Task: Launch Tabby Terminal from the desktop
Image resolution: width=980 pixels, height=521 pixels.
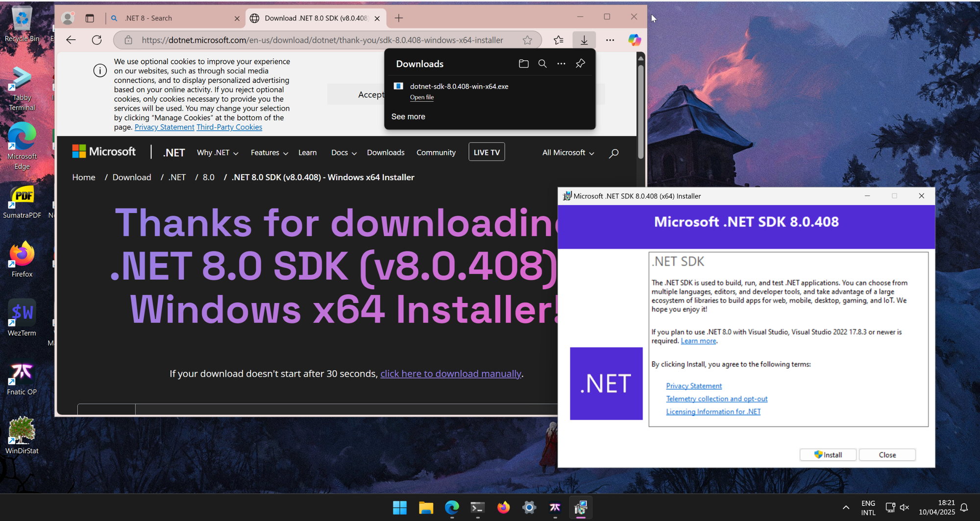Action: click(x=22, y=89)
